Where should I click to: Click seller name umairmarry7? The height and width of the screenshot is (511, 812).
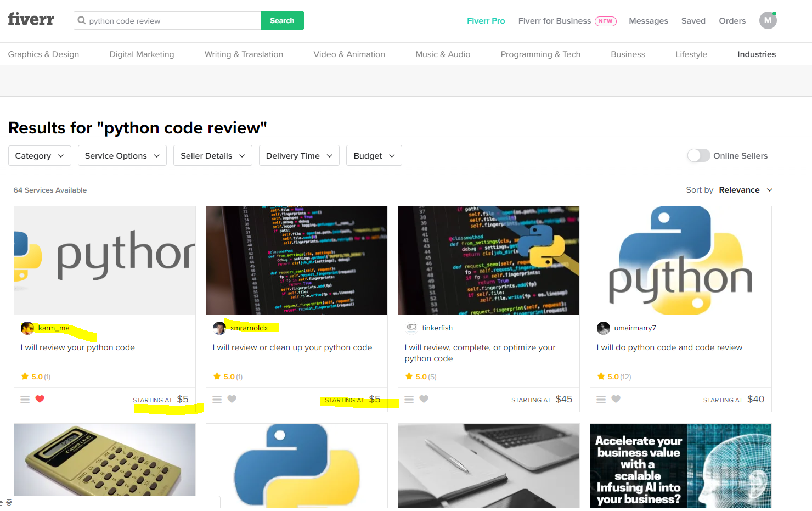pyautogui.click(x=635, y=328)
